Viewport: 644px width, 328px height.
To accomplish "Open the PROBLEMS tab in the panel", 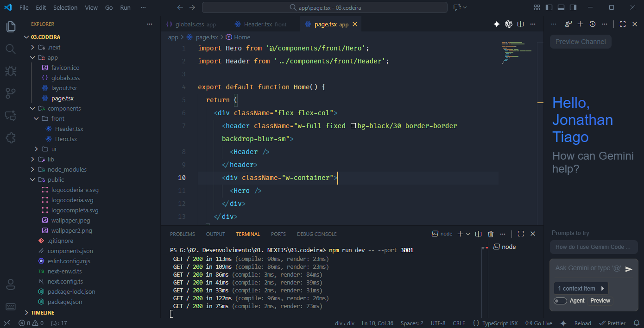I will pos(183,234).
